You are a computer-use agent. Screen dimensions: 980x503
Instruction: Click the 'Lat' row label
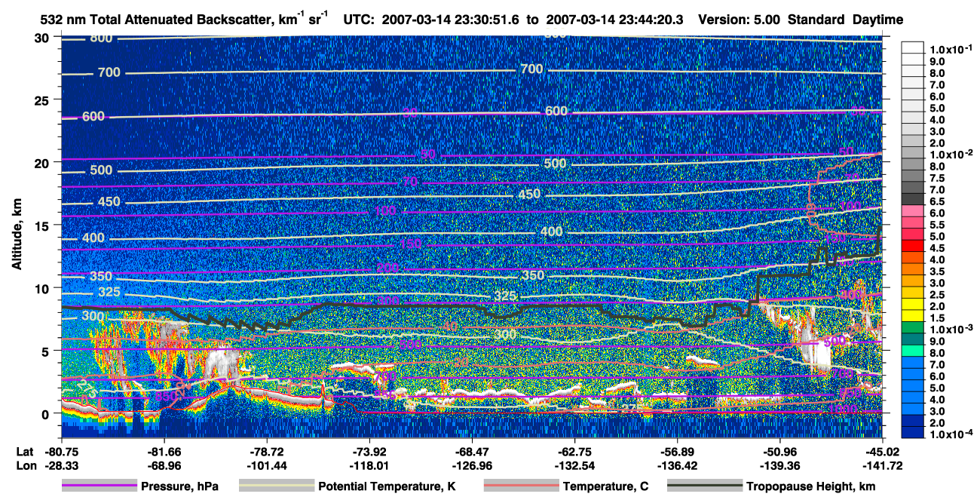(x=25, y=451)
